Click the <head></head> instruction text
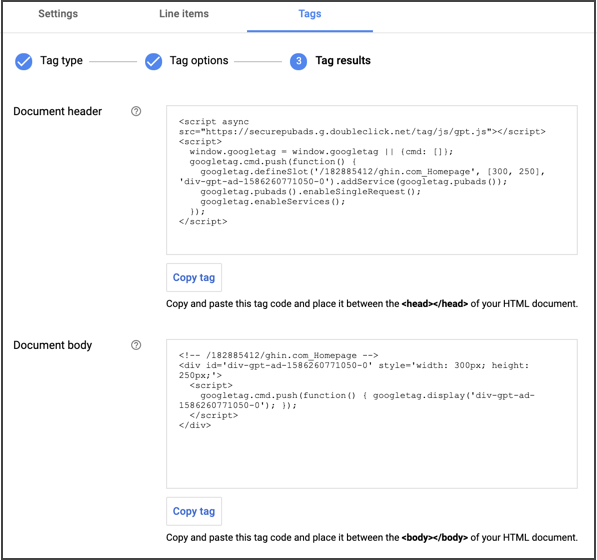Image resolution: width=597 pixels, height=560 pixels. pyautogui.click(x=372, y=304)
